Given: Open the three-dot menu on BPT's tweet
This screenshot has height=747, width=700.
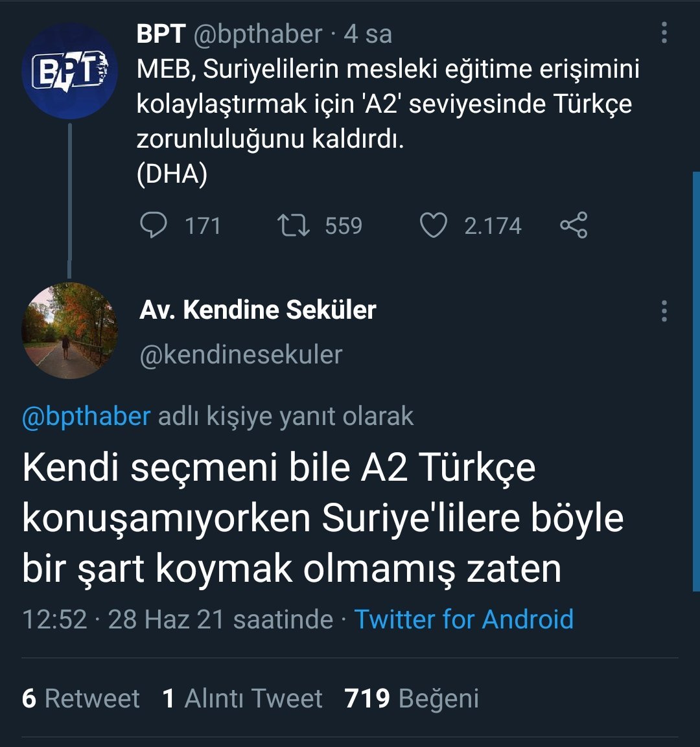Looking at the screenshot, I should click(664, 32).
